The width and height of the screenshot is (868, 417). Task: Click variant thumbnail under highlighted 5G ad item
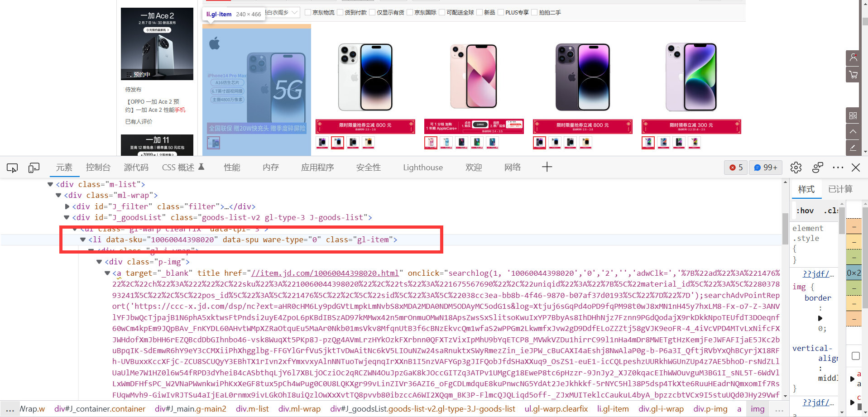coord(213,143)
